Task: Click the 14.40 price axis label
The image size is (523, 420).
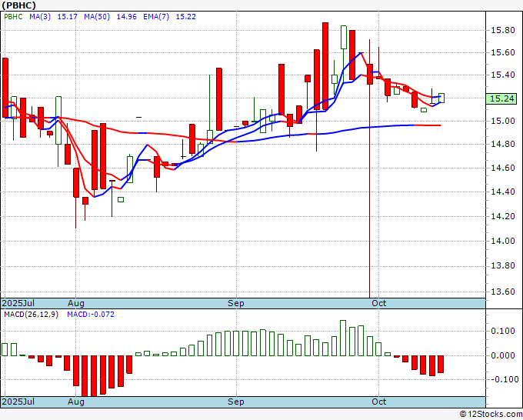Action: [x=503, y=192]
